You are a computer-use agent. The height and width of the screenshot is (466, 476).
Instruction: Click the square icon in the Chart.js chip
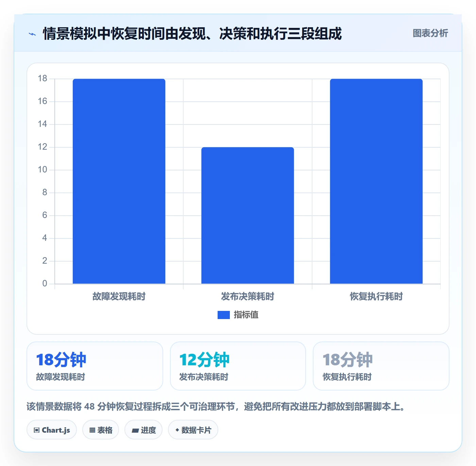[37, 430]
